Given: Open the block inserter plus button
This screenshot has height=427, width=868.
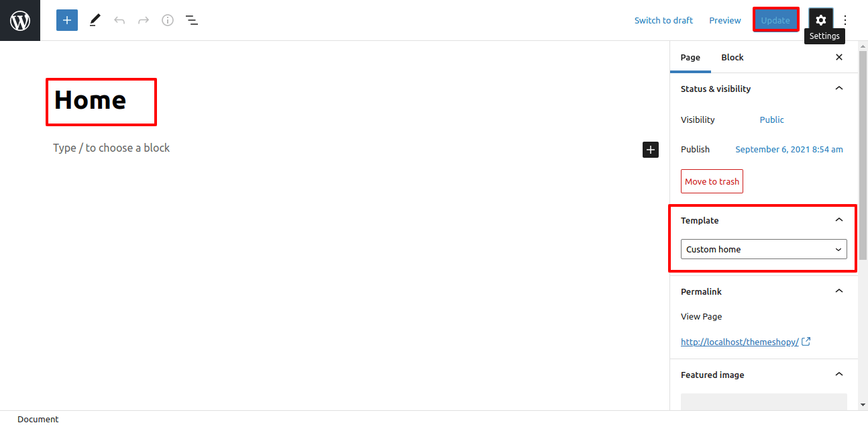Looking at the screenshot, I should 67,20.
